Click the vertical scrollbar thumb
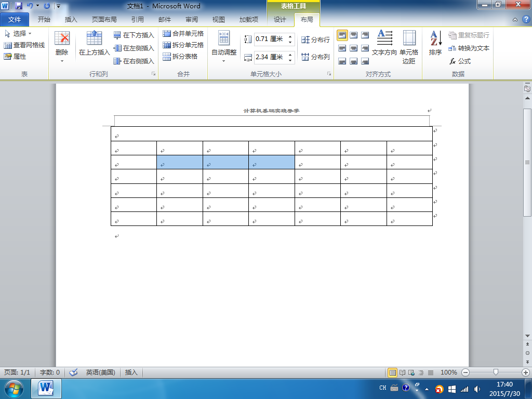Viewport: 532px width, 399px height. coord(527,162)
